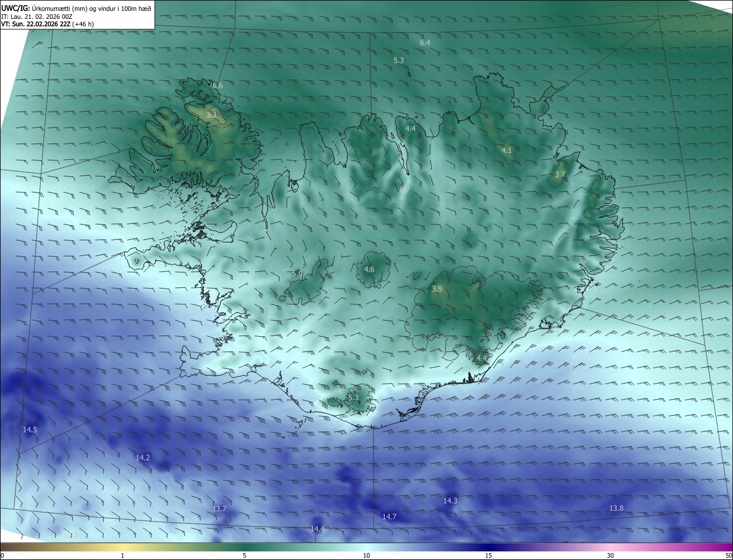
Task: Click the 10 tick on the color scale
Action: pyautogui.click(x=366, y=555)
